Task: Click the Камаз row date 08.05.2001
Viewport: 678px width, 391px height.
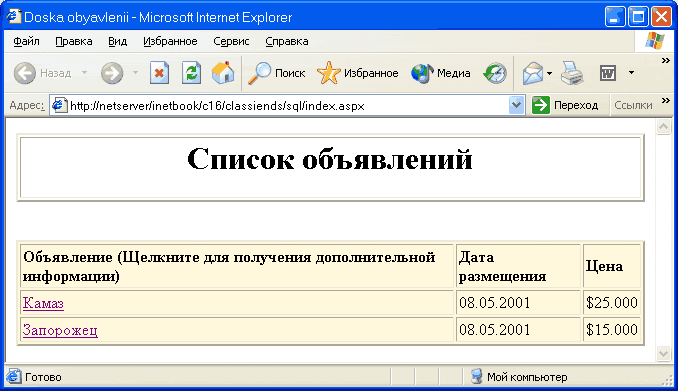Action: pos(518,302)
